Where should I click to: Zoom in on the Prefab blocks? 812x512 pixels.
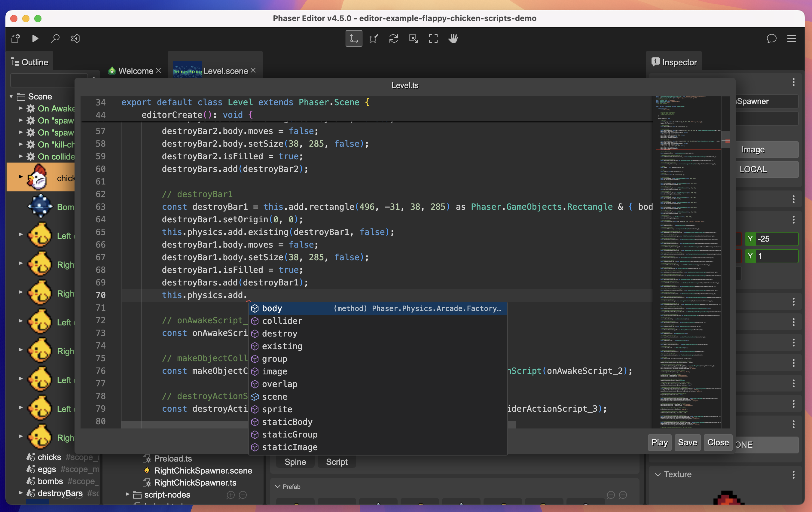click(x=611, y=495)
